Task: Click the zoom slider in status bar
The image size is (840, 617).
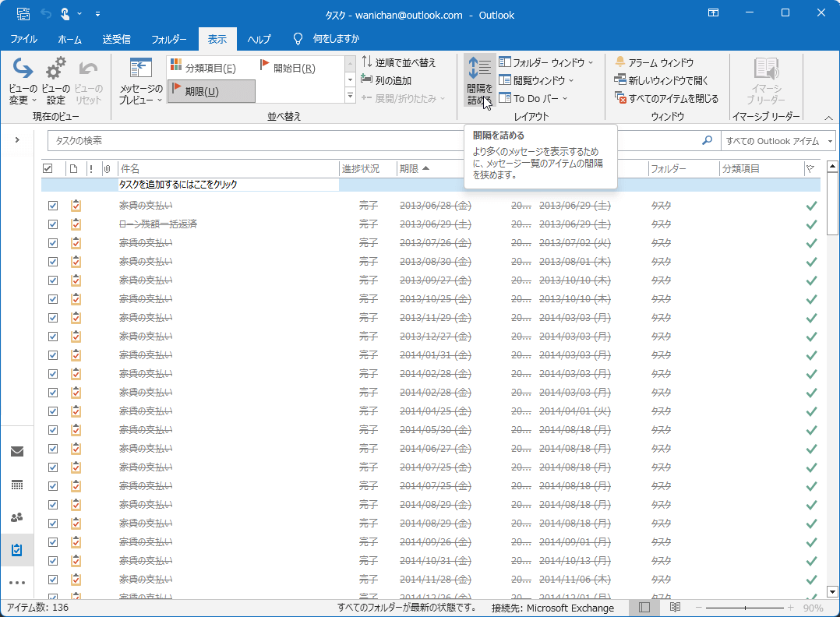Action: tap(744, 608)
